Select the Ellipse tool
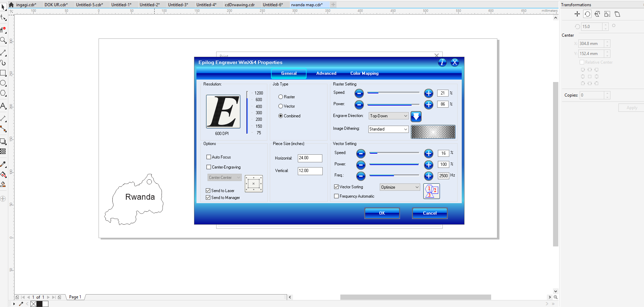The width and height of the screenshot is (644, 307). click(x=3, y=83)
